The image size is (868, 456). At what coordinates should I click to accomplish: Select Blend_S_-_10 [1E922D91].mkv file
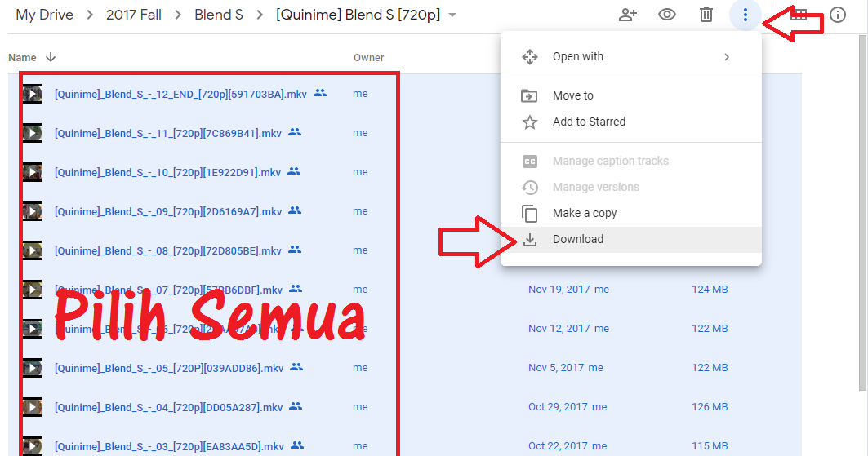coord(167,172)
